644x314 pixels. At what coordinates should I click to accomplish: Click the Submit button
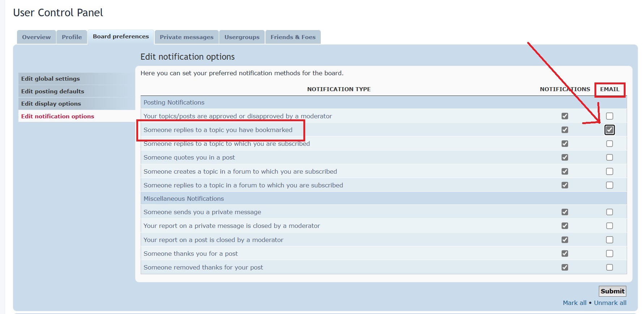click(x=612, y=291)
